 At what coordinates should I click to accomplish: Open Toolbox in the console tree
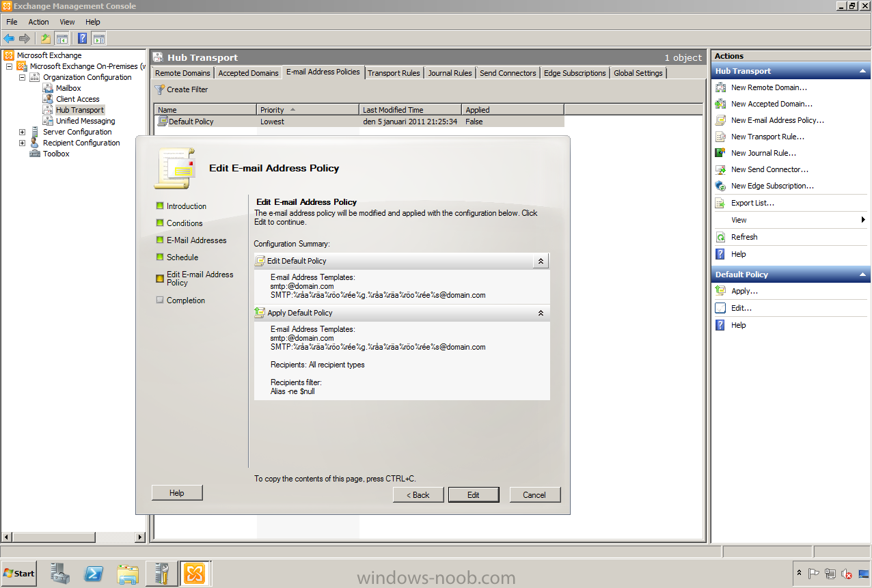[56, 154]
